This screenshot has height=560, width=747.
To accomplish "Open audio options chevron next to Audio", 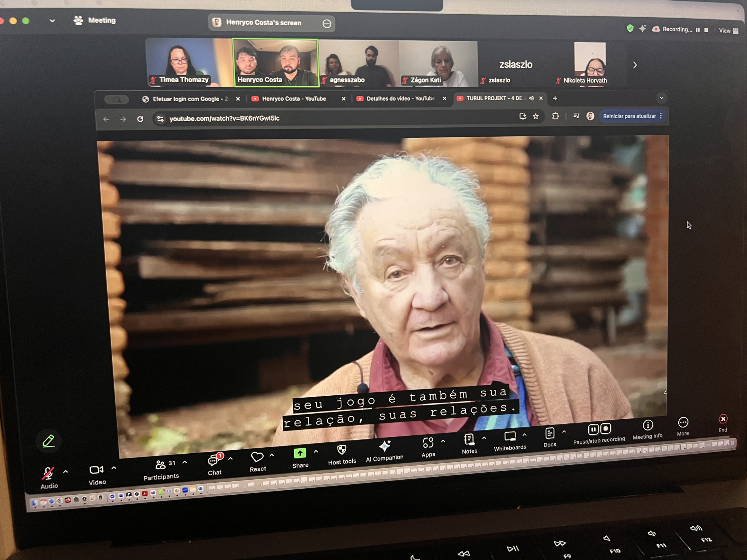I will point(66,472).
